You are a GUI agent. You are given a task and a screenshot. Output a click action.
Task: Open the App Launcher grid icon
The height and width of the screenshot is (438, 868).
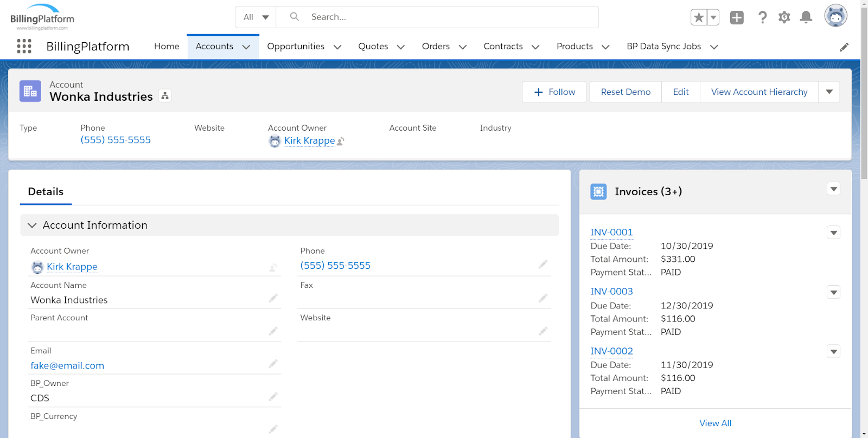pos(24,46)
